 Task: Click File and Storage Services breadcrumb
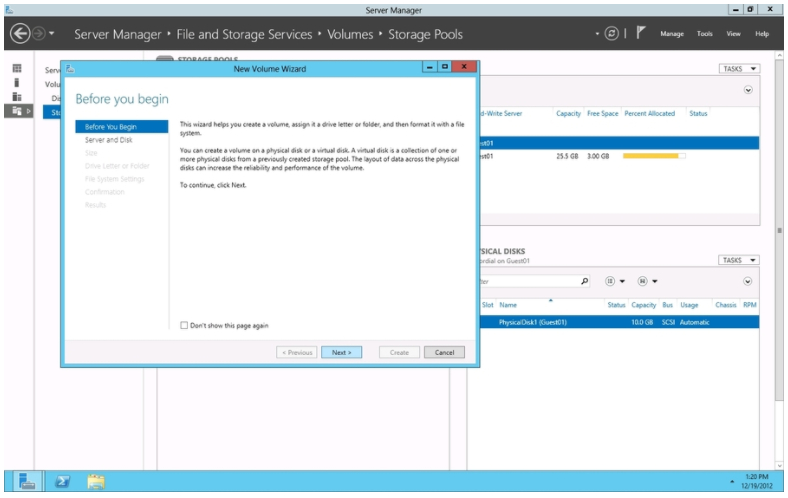coord(244,34)
